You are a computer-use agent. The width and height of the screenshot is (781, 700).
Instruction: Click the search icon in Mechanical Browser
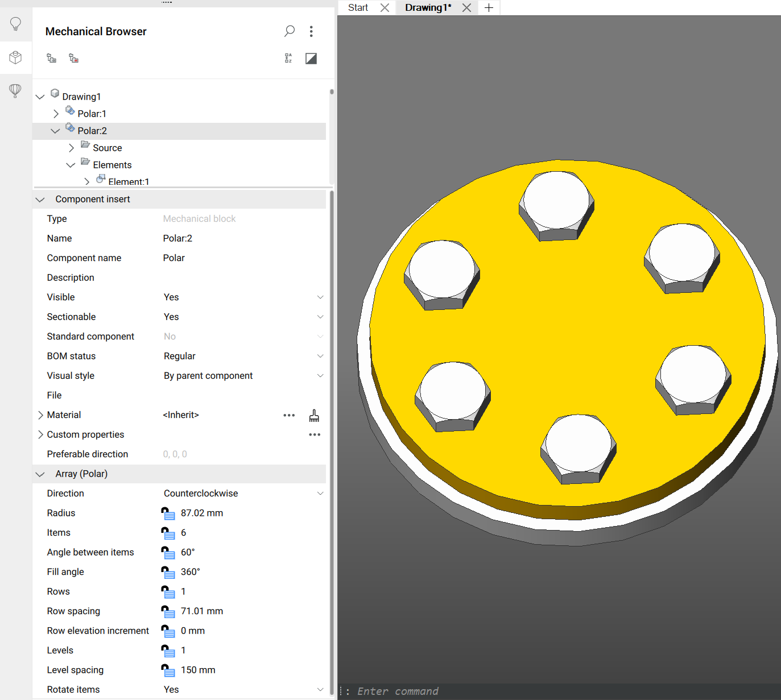(290, 31)
